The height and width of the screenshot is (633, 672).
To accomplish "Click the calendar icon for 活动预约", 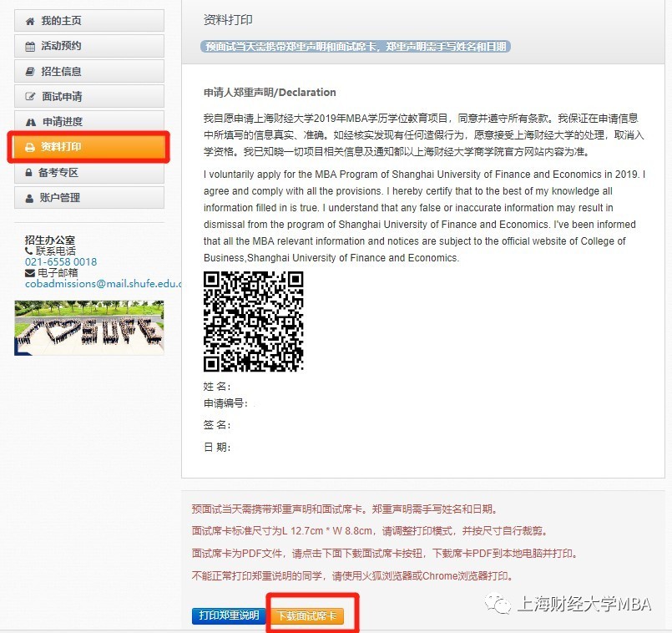I will [31, 46].
